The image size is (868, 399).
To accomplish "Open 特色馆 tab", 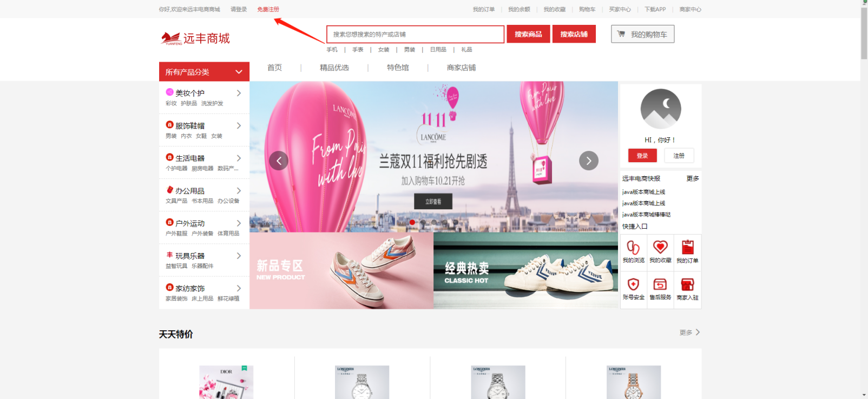I will pyautogui.click(x=398, y=68).
